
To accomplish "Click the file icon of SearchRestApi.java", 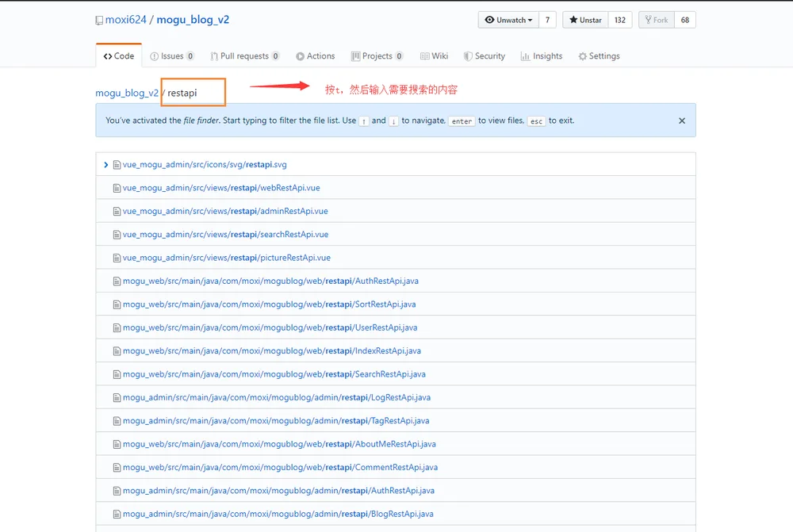I will [117, 374].
